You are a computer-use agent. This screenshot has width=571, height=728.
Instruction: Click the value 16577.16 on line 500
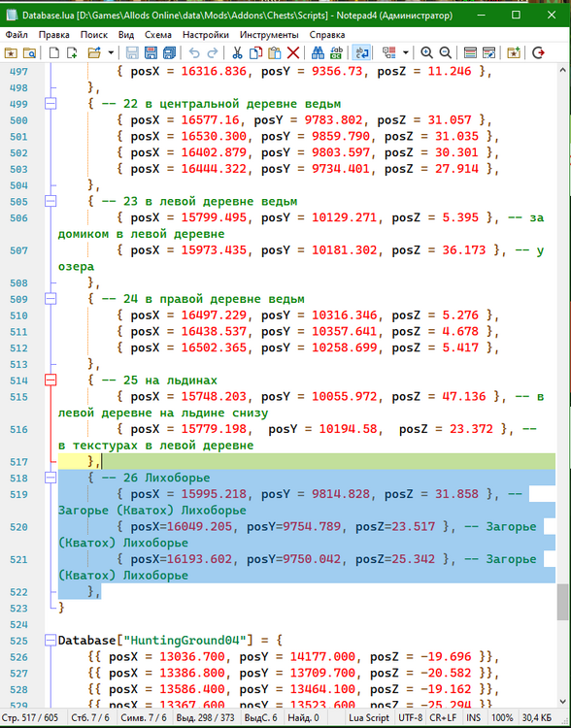tap(210, 119)
